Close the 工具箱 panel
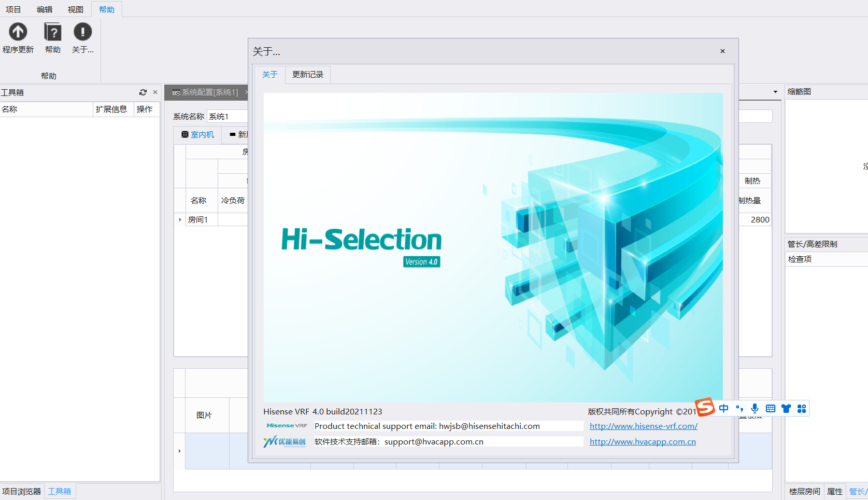This screenshot has width=868, height=500. tap(155, 92)
